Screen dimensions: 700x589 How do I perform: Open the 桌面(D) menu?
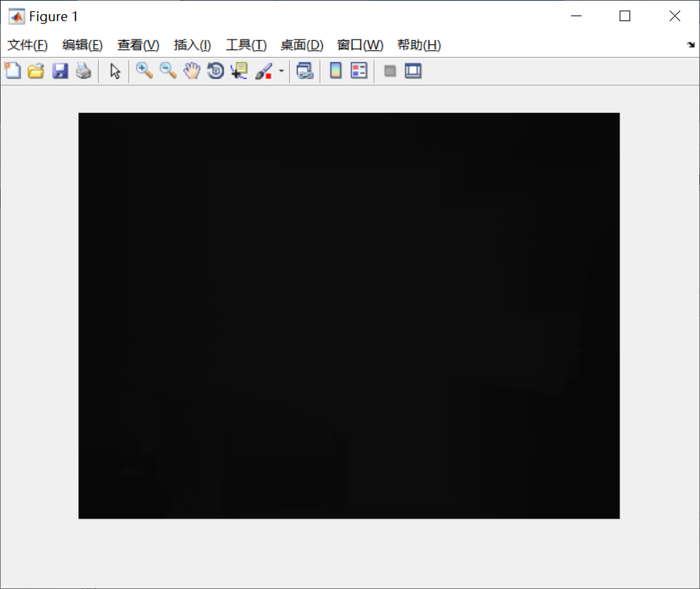pyautogui.click(x=302, y=45)
